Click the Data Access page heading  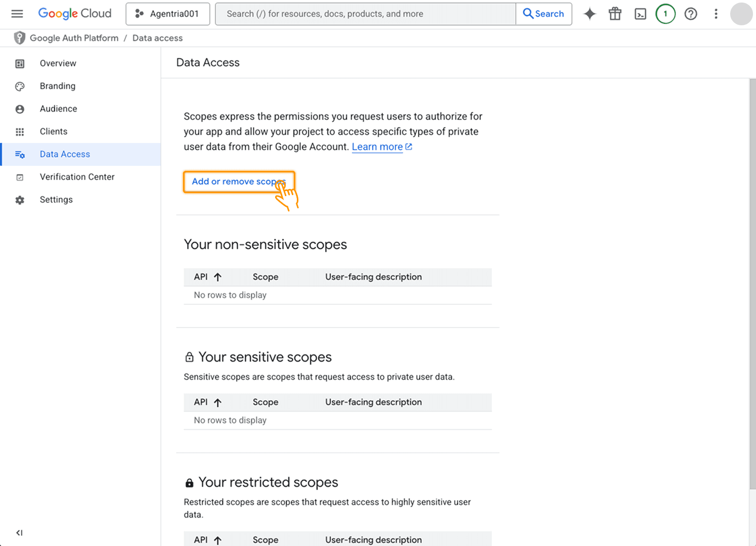[x=208, y=63]
